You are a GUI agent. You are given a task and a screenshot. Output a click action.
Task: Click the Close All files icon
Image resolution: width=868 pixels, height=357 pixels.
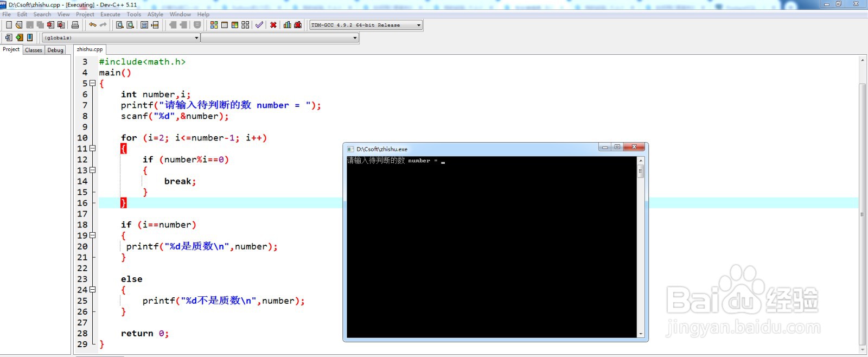tap(61, 25)
